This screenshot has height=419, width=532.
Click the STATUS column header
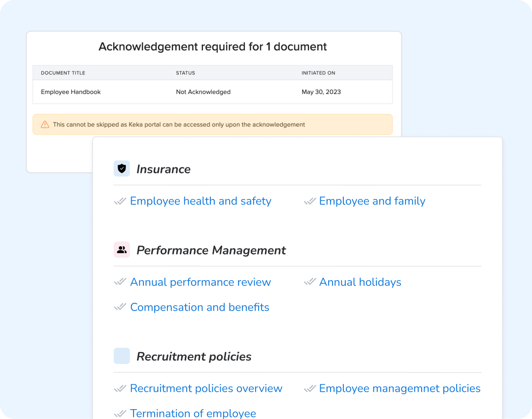tap(185, 73)
